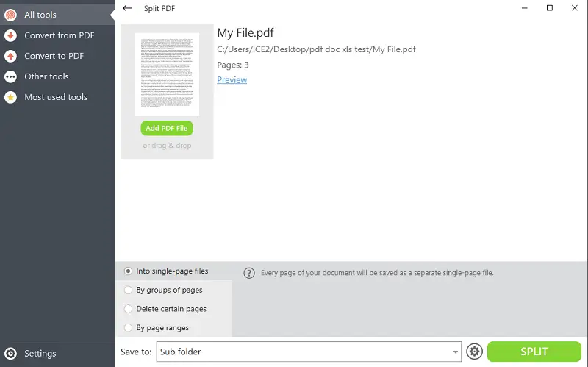Click the All tools spiral icon
The height and width of the screenshot is (367, 588).
click(10, 15)
